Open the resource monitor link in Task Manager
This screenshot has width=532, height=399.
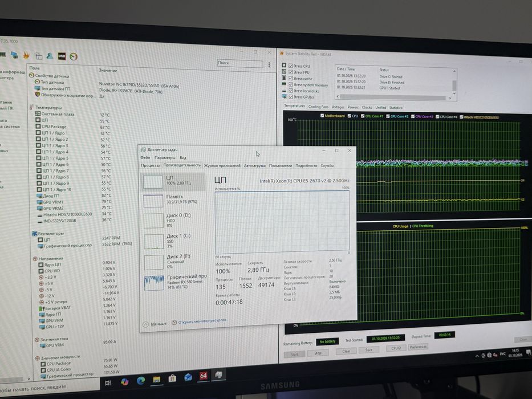pyautogui.click(x=202, y=321)
